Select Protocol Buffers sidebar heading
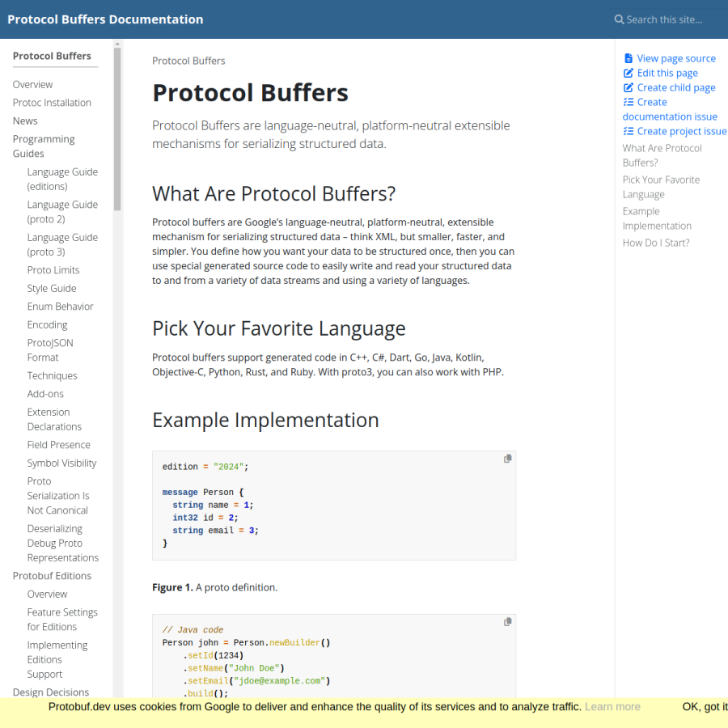 click(x=52, y=56)
